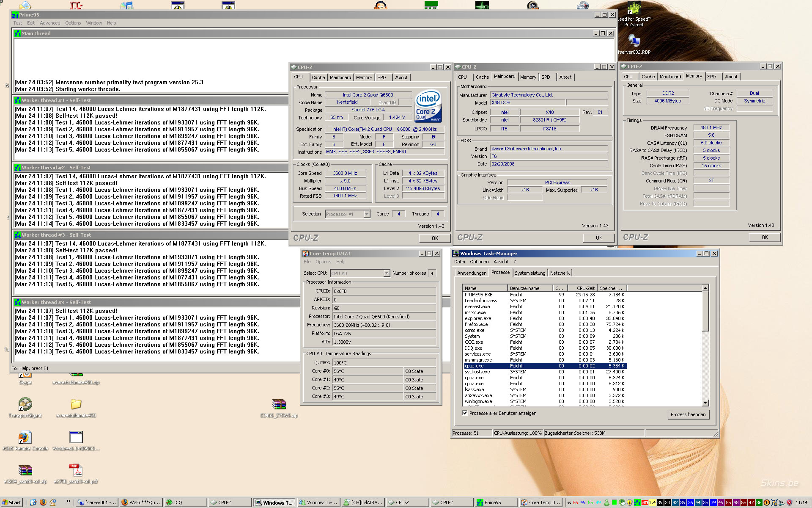
Task: Select the firefox.exe process row
Action: (544, 324)
